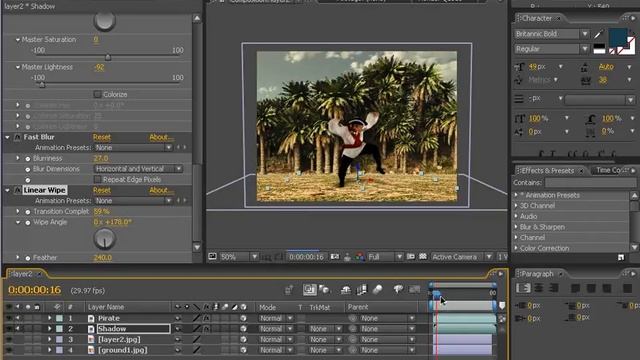Toggle Live Update in the timeline
Viewport: 640px width, 360px height.
[x=309, y=290]
